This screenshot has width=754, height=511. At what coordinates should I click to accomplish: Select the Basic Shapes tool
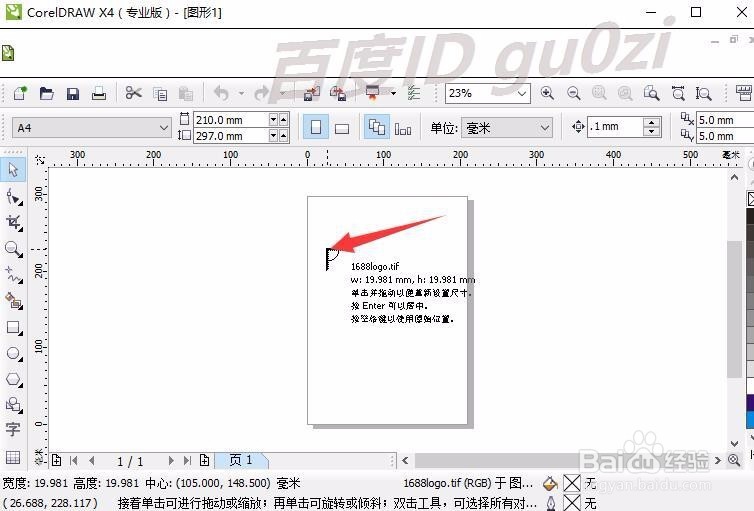(13, 405)
